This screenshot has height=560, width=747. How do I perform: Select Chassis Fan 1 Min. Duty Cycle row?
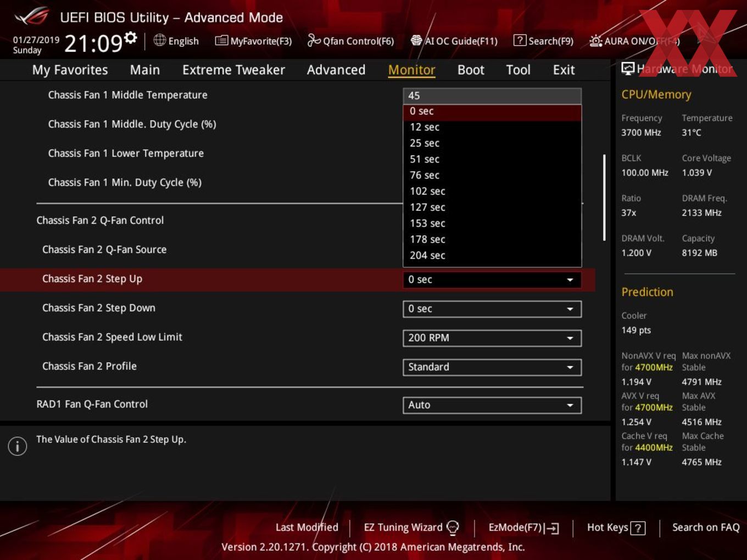pos(125,182)
